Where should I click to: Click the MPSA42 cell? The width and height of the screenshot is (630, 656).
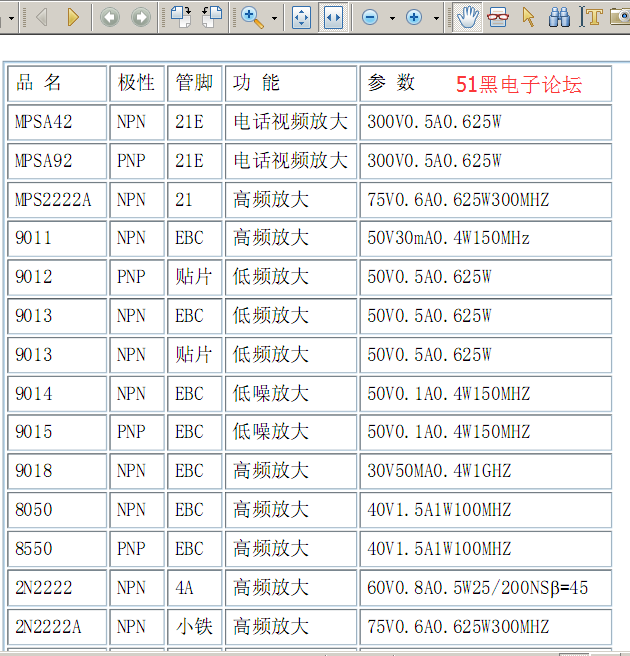pyautogui.click(x=57, y=122)
